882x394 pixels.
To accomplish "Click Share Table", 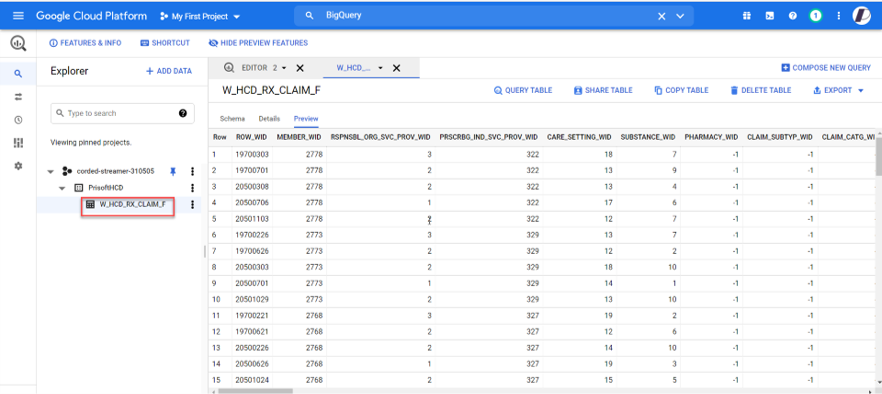I will pyautogui.click(x=603, y=90).
